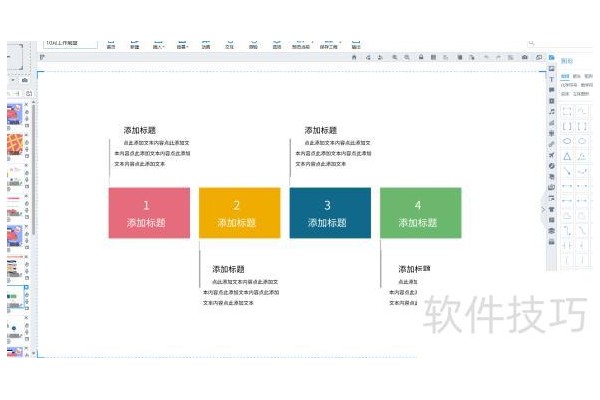Screen dimensions: 600x400
Task: Click the 输出 toolbar button
Action: [356, 44]
